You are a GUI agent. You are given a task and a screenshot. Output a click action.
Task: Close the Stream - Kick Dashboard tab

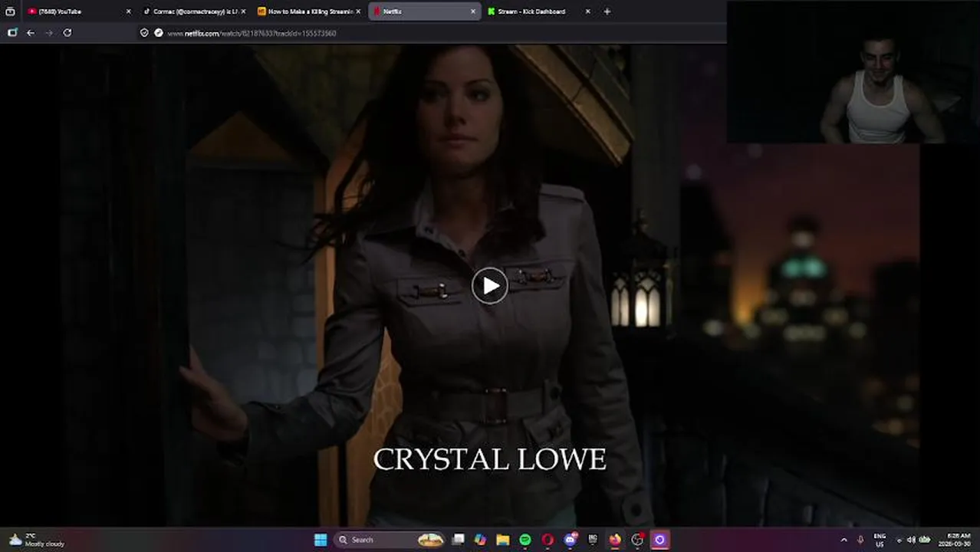pos(588,11)
